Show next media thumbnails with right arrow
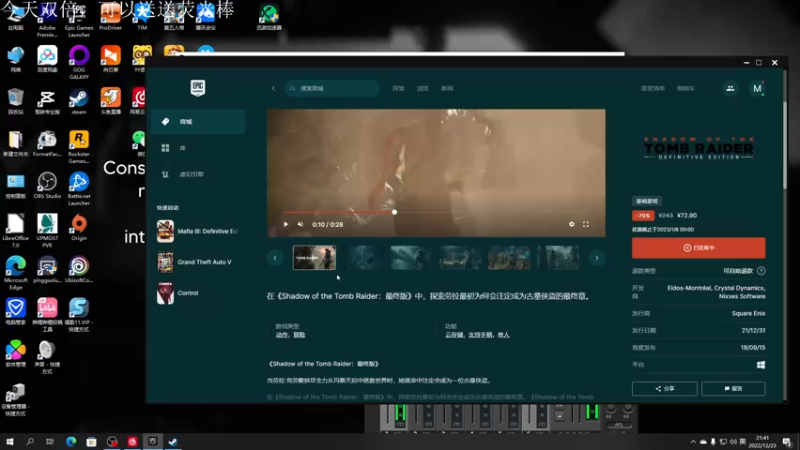This screenshot has height=450, width=800. click(x=597, y=258)
